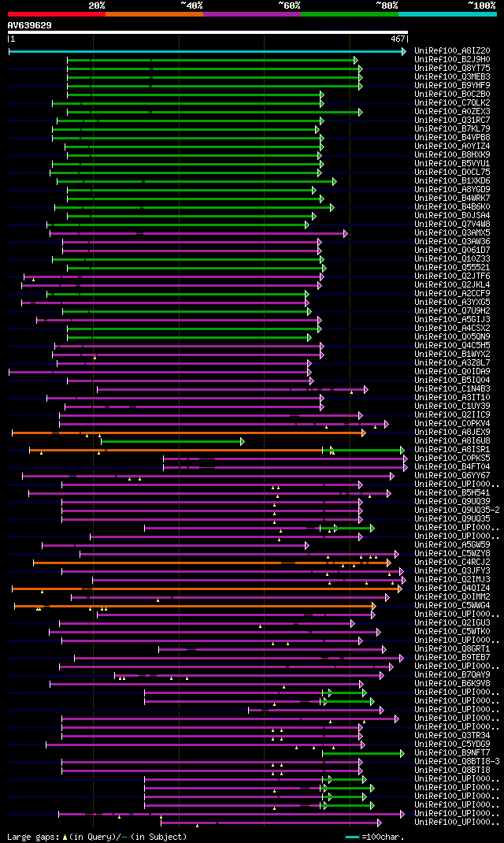Click the UniRef100_Q8BTI8-3 isoform label
The height and width of the screenshot is (843, 504).
click(x=458, y=762)
